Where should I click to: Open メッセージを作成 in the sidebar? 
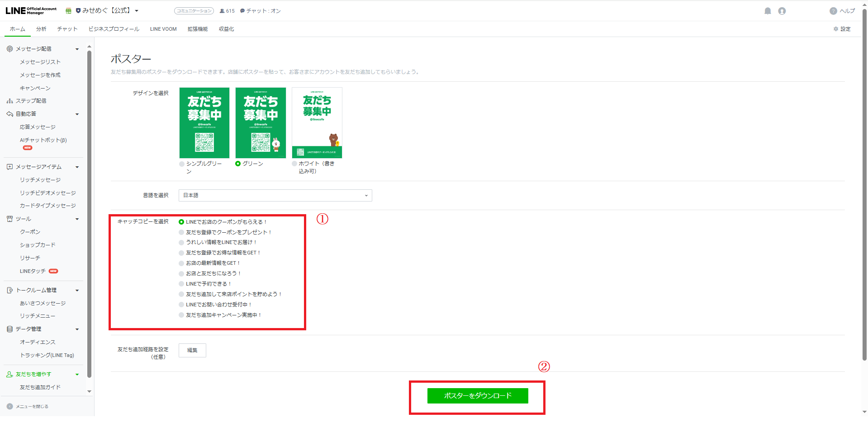coord(40,75)
